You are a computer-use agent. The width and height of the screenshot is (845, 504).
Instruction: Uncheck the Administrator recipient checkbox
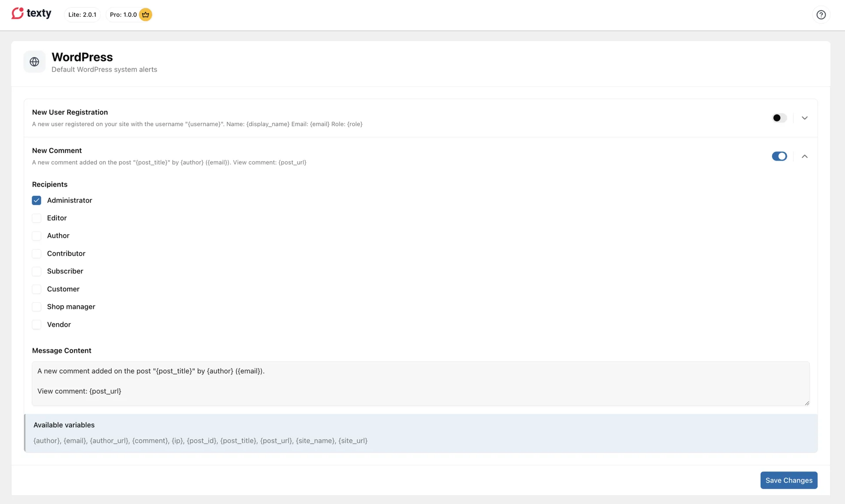37,200
